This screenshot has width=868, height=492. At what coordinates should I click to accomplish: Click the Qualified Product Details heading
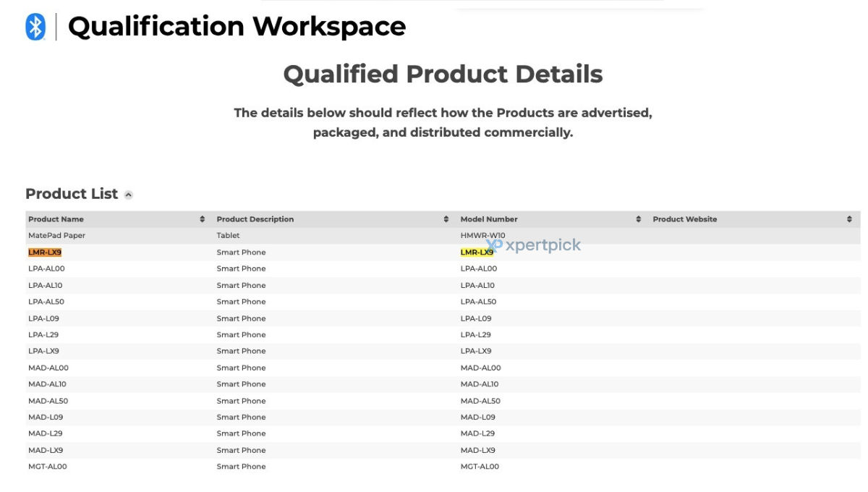443,74
